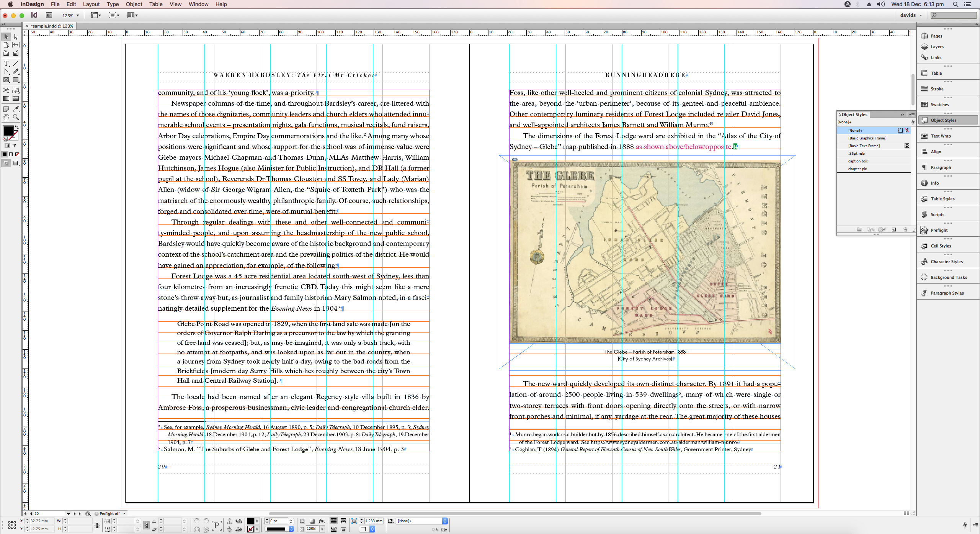The height and width of the screenshot is (534, 980).
Task: Select the Type tool
Action: coord(6,64)
